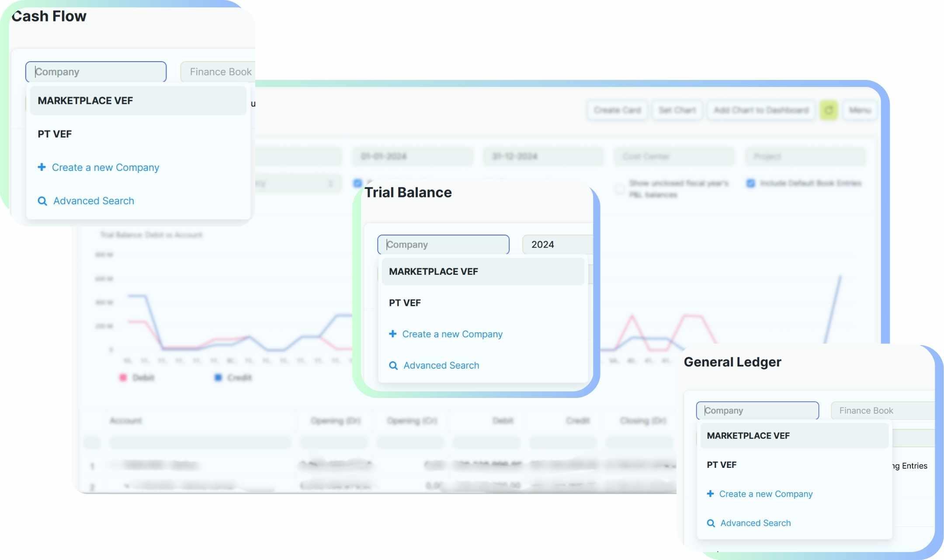Screen dimensions: 944x560
Task: Click the green refresh icon button
Action: tap(828, 110)
